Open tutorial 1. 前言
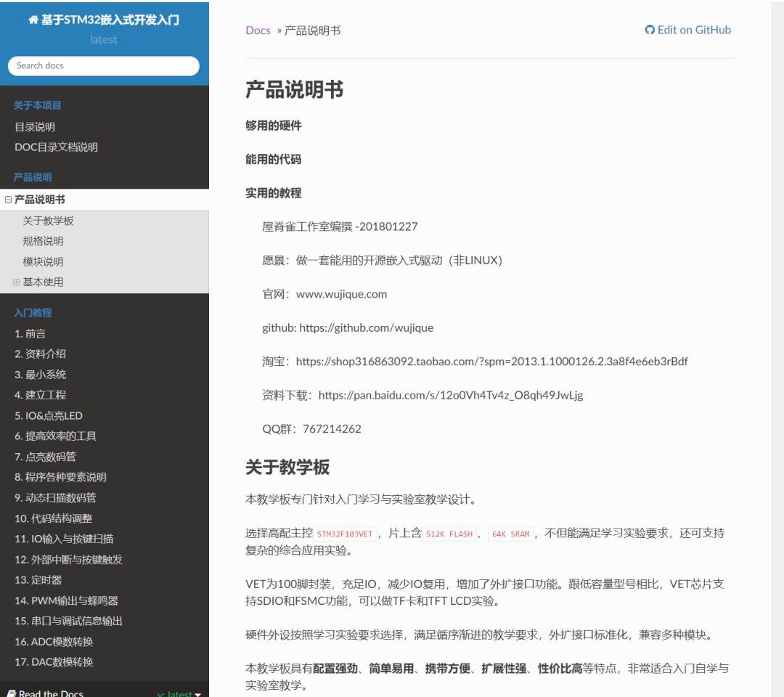 [30, 333]
